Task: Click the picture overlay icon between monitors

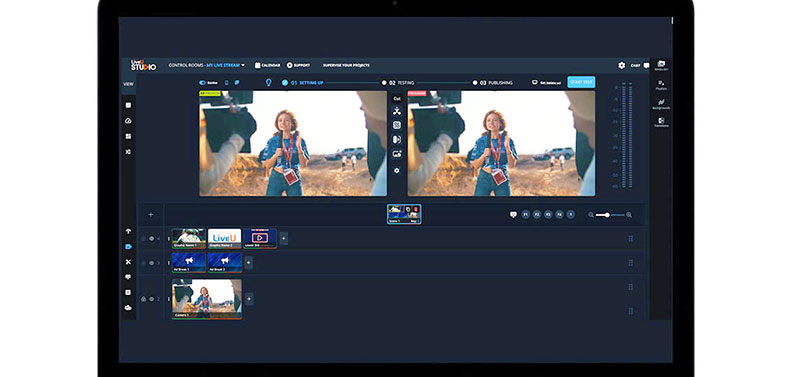Action: point(396,154)
